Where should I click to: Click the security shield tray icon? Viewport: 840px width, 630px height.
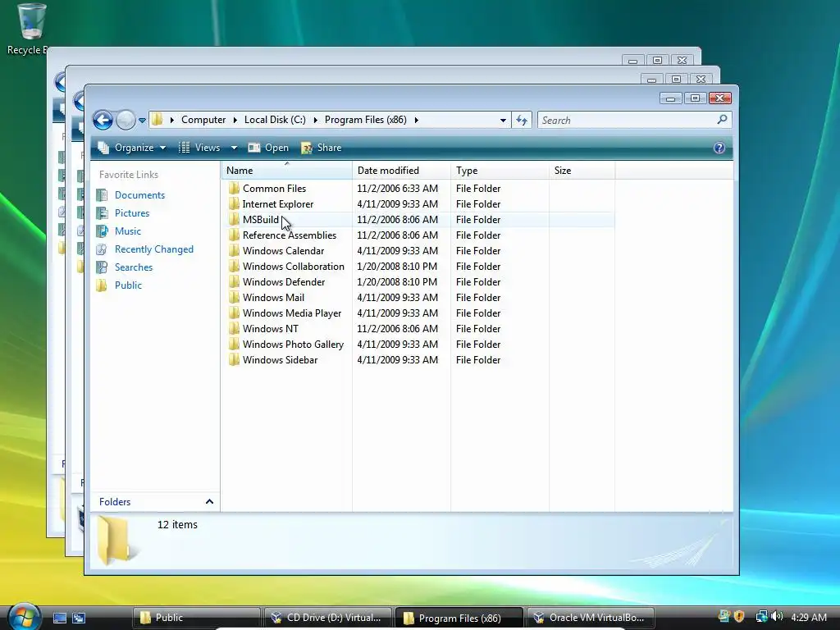pos(739,617)
